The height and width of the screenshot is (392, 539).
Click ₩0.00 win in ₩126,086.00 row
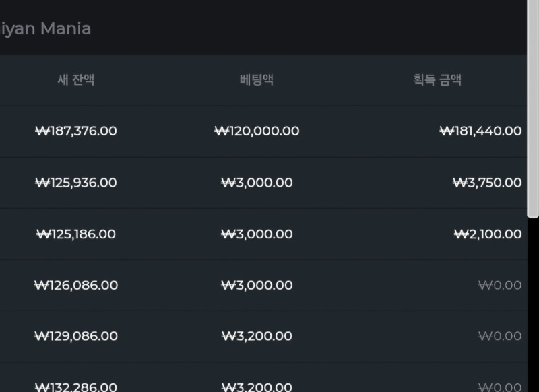tap(500, 285)
